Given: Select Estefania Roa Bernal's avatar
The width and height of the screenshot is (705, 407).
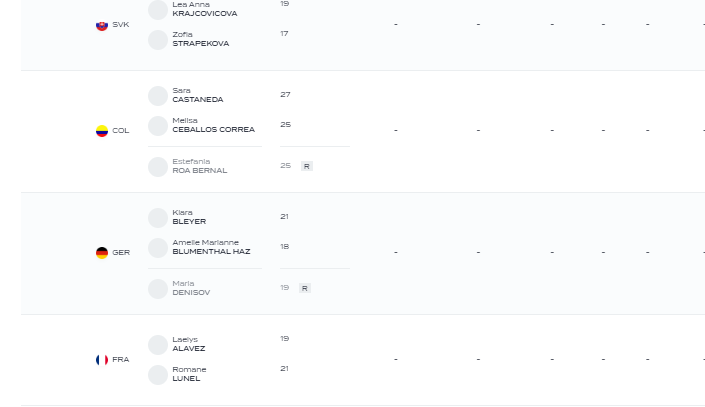Looking at the screenshot, I should pyautogui.click(x=158, y=167).
